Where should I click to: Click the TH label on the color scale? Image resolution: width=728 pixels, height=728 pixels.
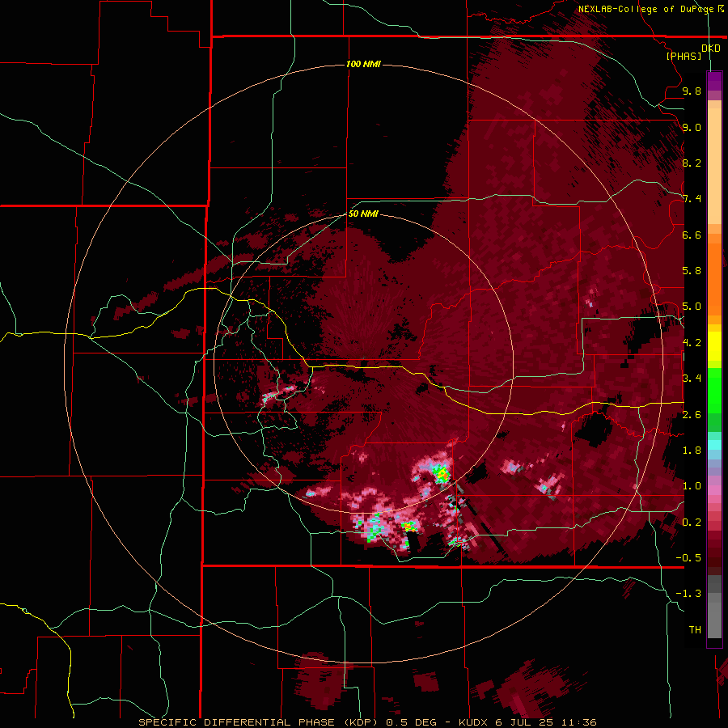coord(695,630)
